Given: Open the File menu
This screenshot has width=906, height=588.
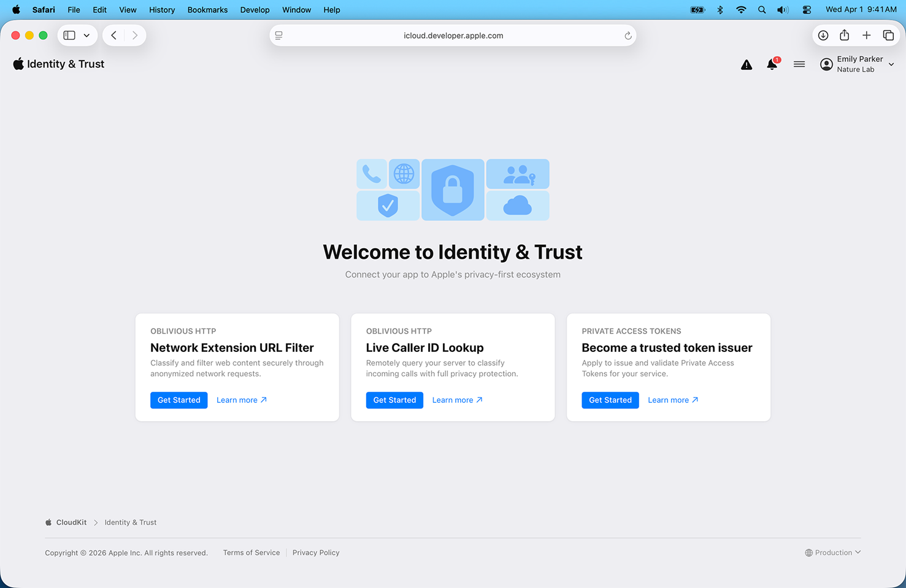Looking at the screenshot, I should tap(74, 10).
